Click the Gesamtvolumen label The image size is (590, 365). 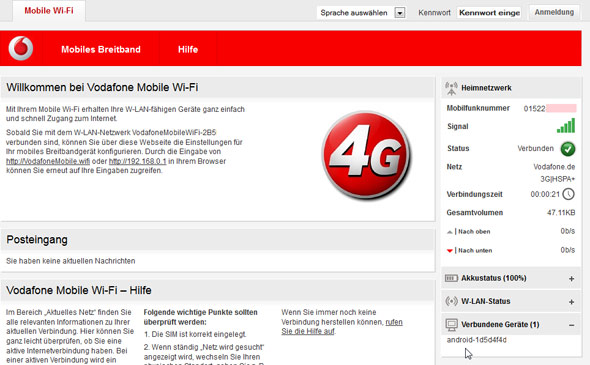tap(475, 213)
